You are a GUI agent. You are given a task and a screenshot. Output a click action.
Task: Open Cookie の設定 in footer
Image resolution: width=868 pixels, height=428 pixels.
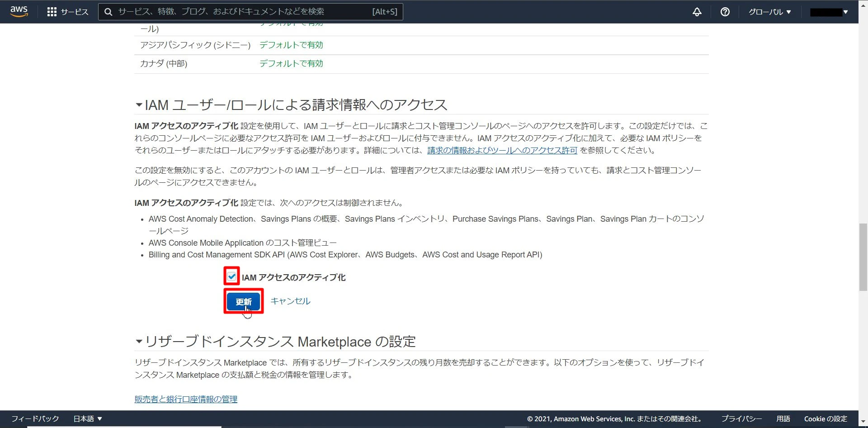click(826, 419)
